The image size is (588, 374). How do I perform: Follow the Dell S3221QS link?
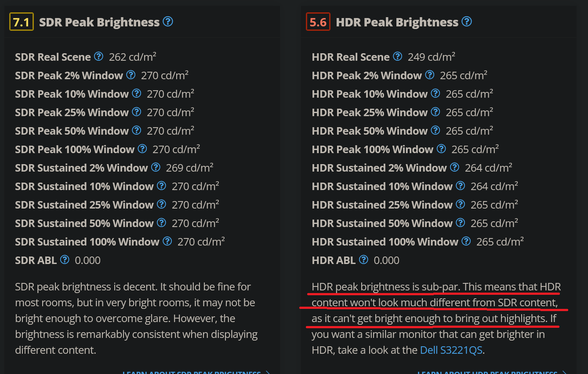pyautogui.click(x=451, y=350)
